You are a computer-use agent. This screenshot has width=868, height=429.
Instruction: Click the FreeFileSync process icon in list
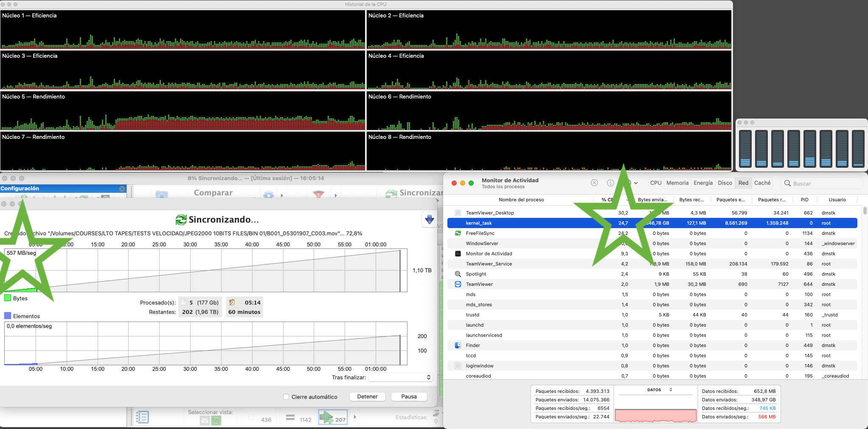[x=458, y=233]
